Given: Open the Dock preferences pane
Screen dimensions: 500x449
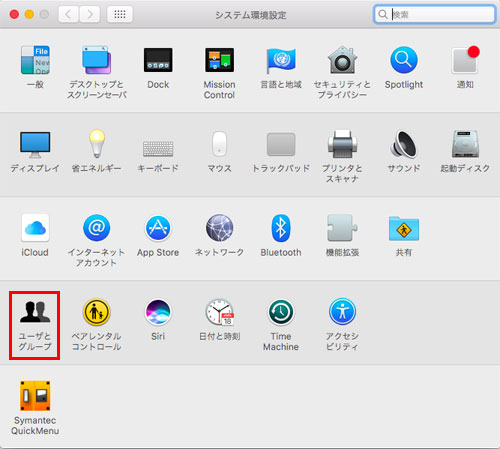Looking at the screenshot, I should pyautogui.click(x=158, y=68).
